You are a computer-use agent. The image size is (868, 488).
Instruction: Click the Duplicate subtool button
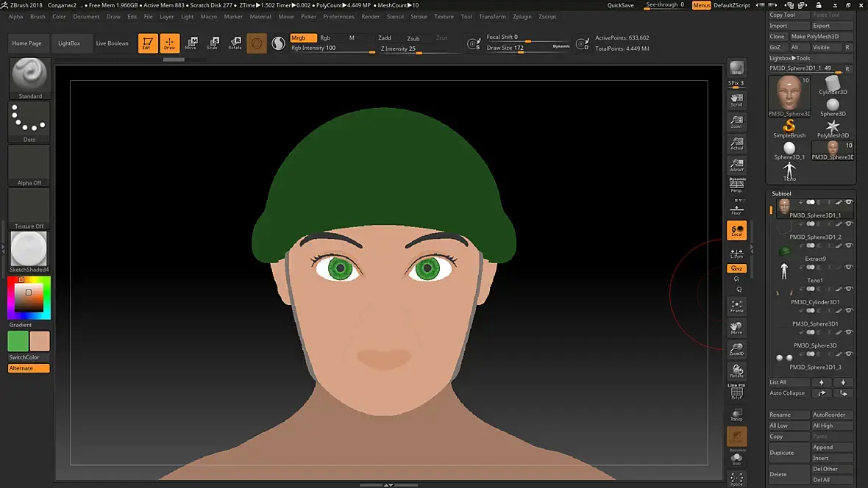click(789, 453)
